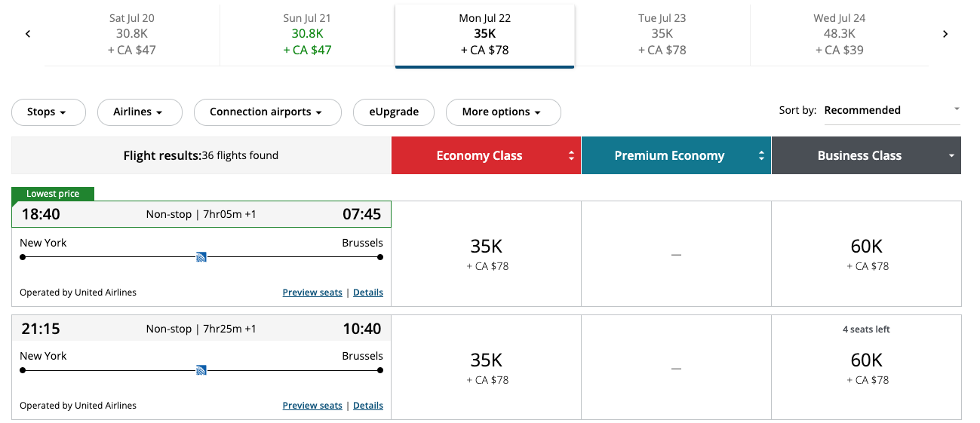Expand the Airlines filter dropdown
The height and width of the screenshot is (423, 980).
click(x=140, y=112)
